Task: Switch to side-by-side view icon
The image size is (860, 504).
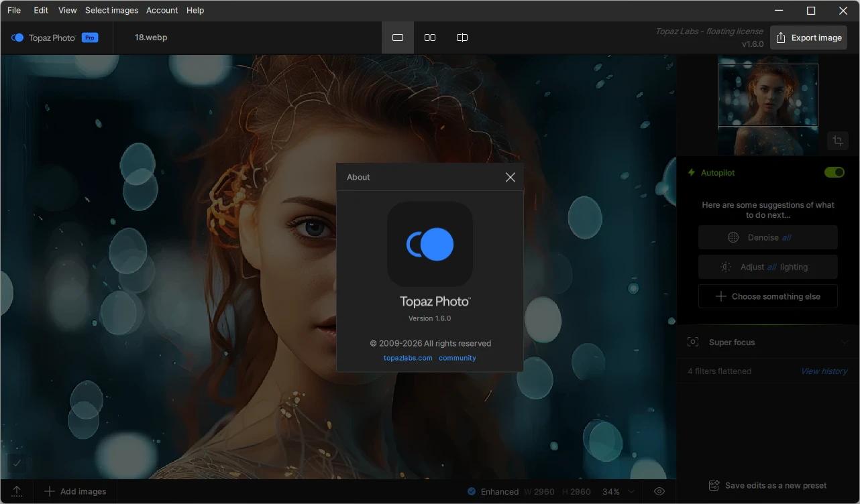Action: coord(430,38)
